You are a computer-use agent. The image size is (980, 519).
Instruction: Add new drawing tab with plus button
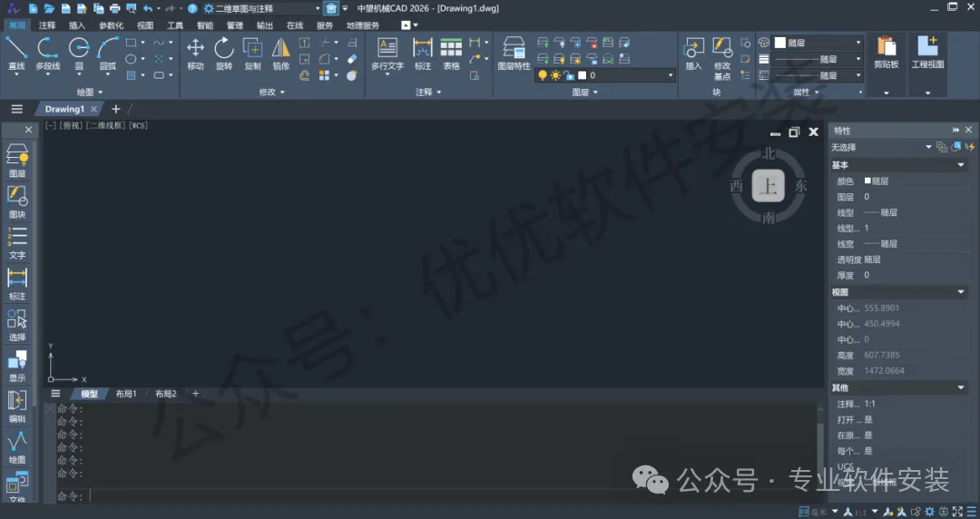pos(115,109)
